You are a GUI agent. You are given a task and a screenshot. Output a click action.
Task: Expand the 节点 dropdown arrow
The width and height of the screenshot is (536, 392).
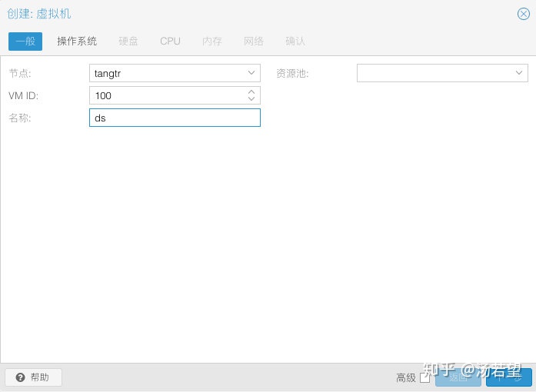point(251,73)
